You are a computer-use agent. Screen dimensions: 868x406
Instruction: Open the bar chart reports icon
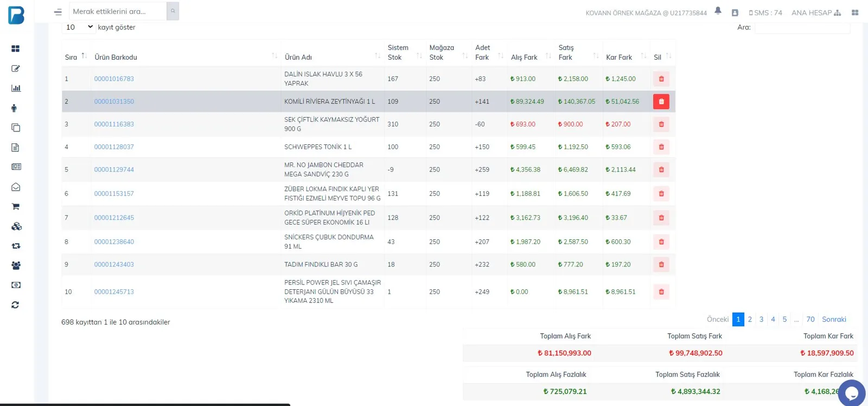(16, 88)
